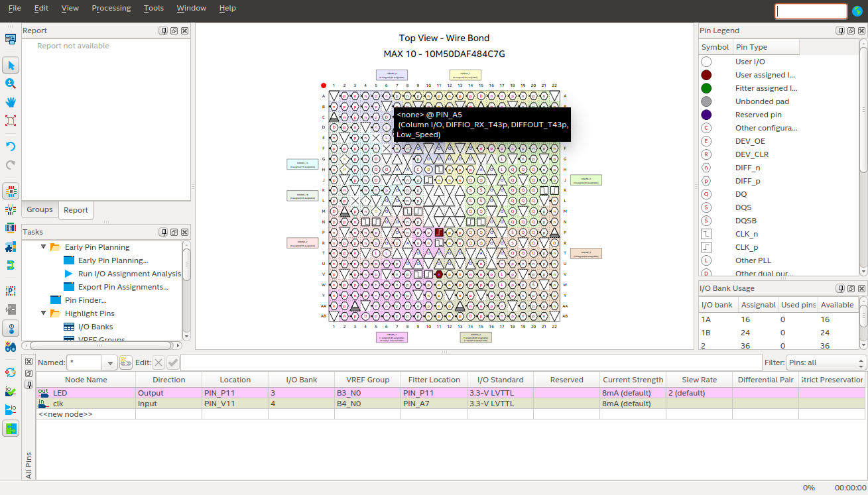Select the Pin Finder... task
The height and width of the screenshot is (495, 868).
point(86,300)
